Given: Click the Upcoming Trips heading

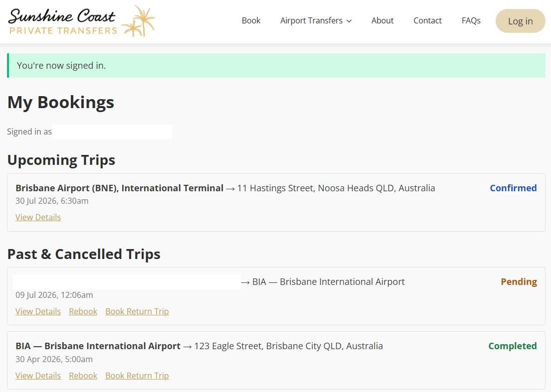Looking at the screenshot, I should [61, 160].
